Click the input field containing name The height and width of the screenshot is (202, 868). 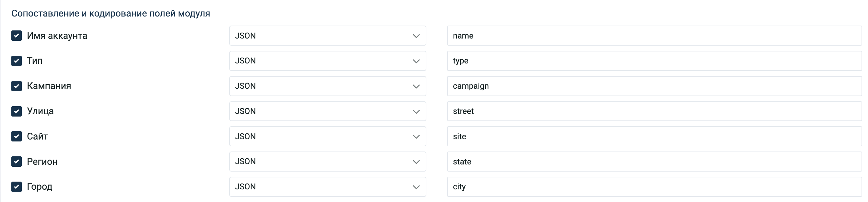[x=654, y=36]
